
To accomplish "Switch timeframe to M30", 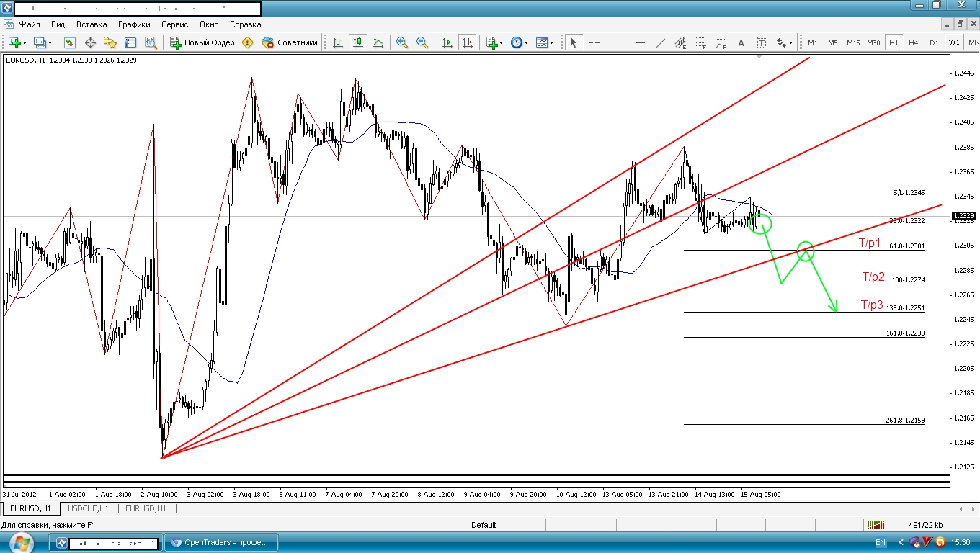I will (x=873, y=42).
